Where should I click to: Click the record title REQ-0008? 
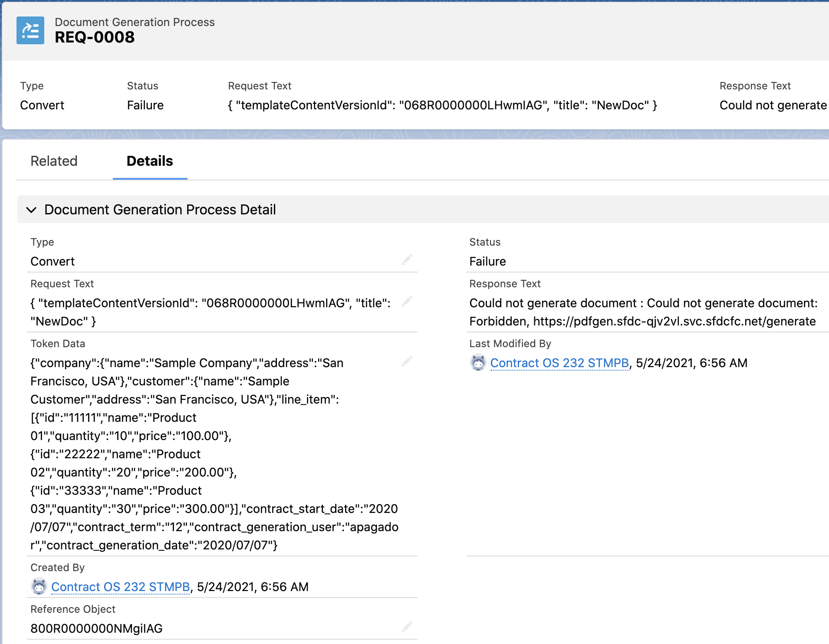coord(95,37)
